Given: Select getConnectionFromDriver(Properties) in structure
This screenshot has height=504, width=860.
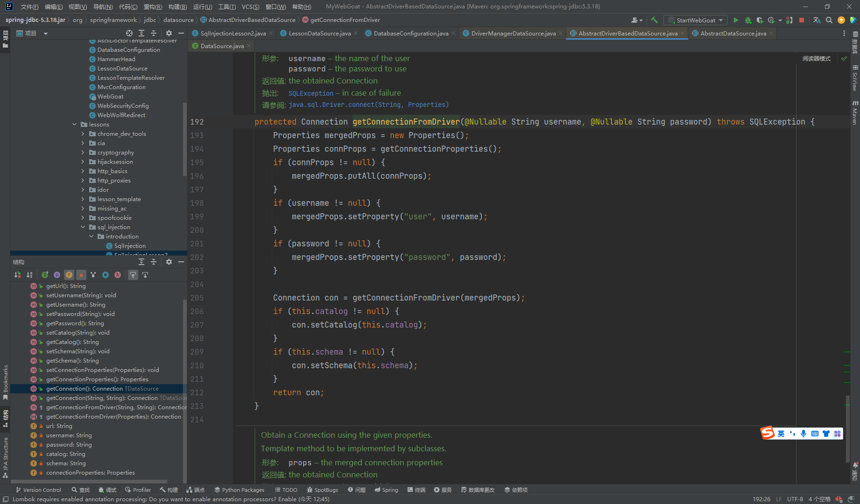Looking at the screenshot, I should click(113, 417).
